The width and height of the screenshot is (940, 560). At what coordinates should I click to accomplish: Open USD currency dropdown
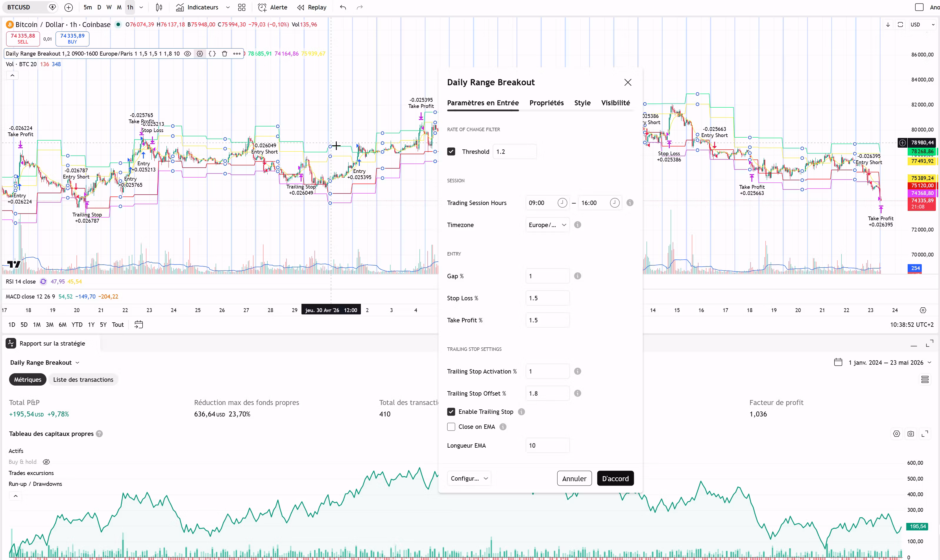pyautogui.click(x=923, y=24)
